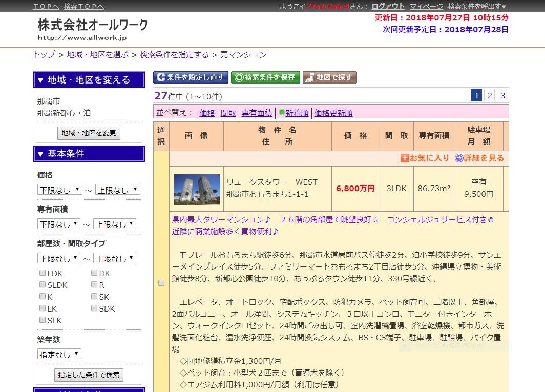Viewport: 545px width, 392px height.
Task: Click the listing name リュークスタワー WEST
Action: point(272,182)
